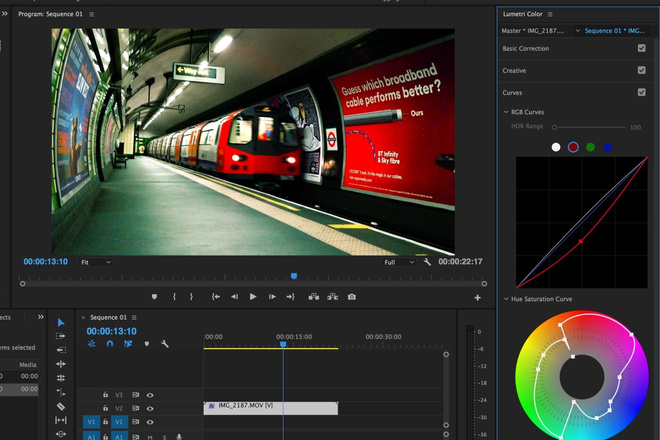Select the Rolling Edit tool
The width and height of the screenshot is (660, 440).
[x=61, y=378]
